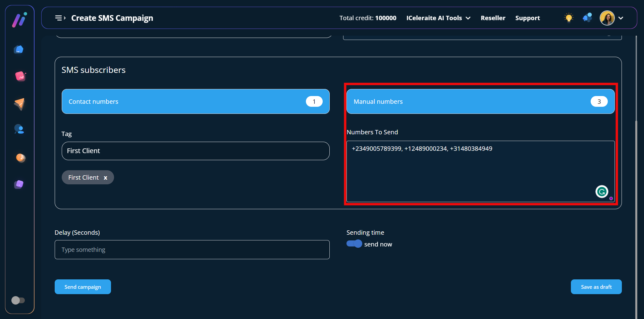
Task: Click the yellow lightbulb icon
Action: point(569,18)
